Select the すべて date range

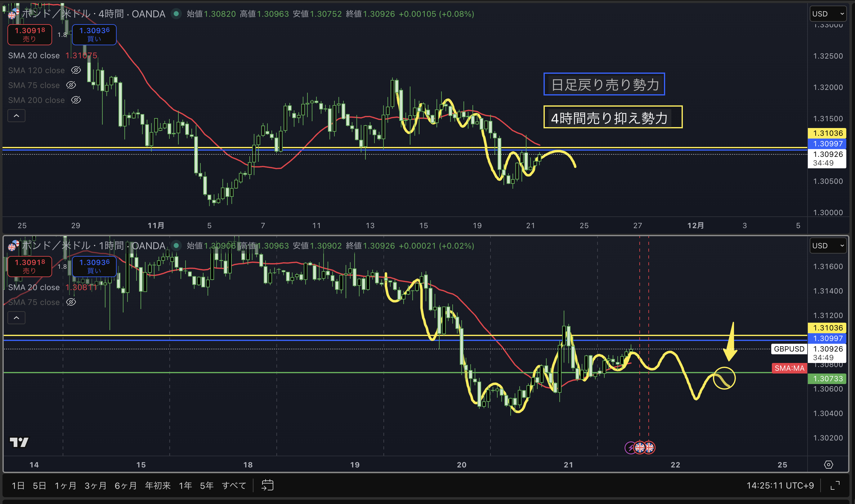pos(234,486)
